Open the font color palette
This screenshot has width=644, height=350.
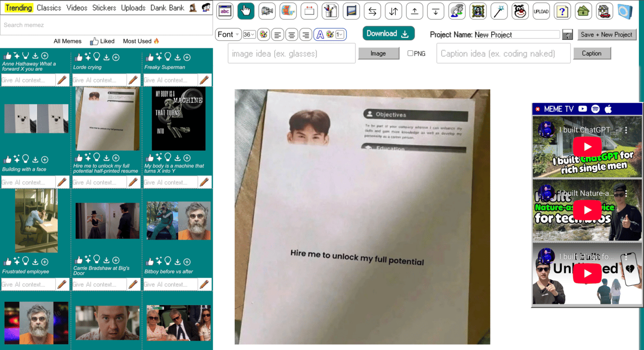(264, 34)
